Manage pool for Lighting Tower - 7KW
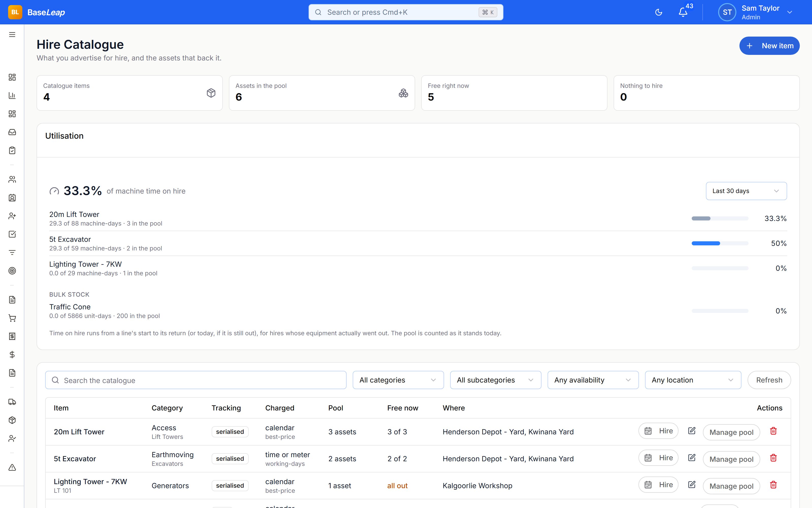812x508 pixels. click(732, 486)
